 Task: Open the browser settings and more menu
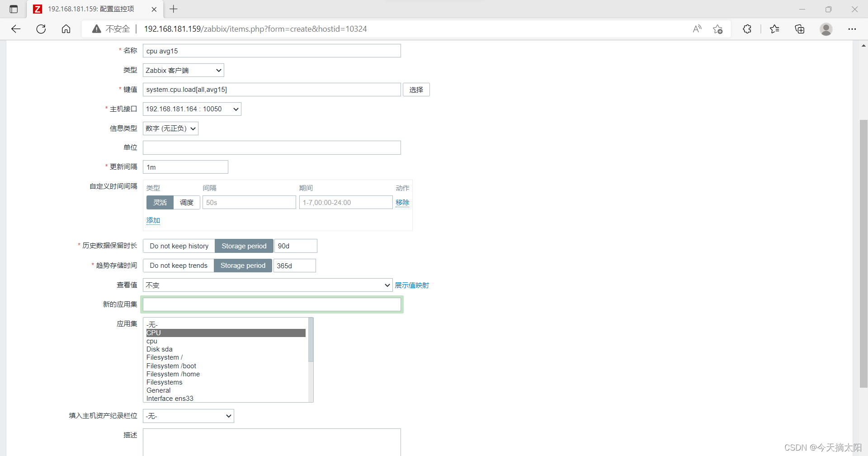[x=852, y=29]
